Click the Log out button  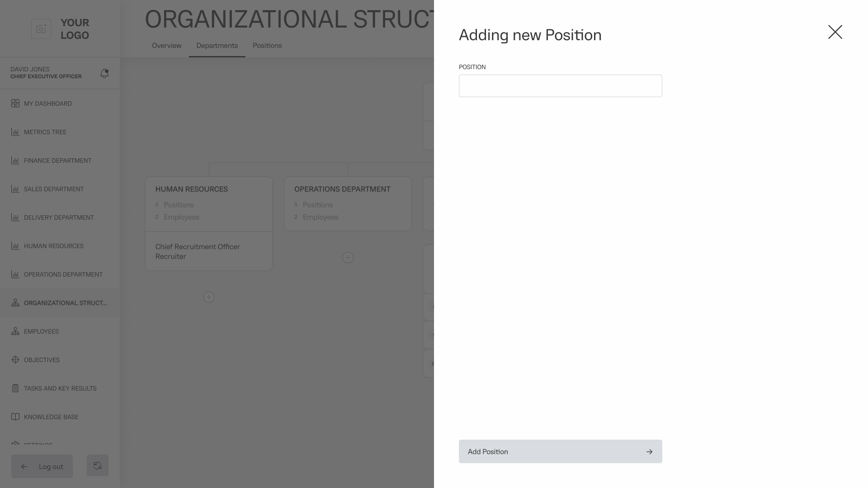(42, 466)
